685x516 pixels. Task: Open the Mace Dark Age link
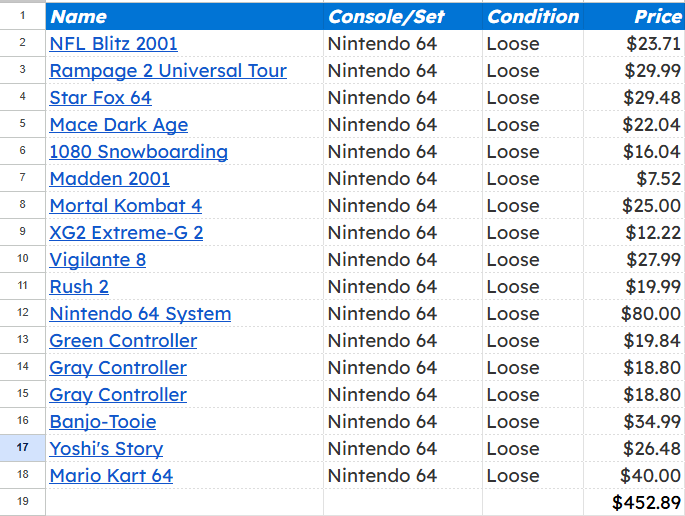[x=119, y=125]
